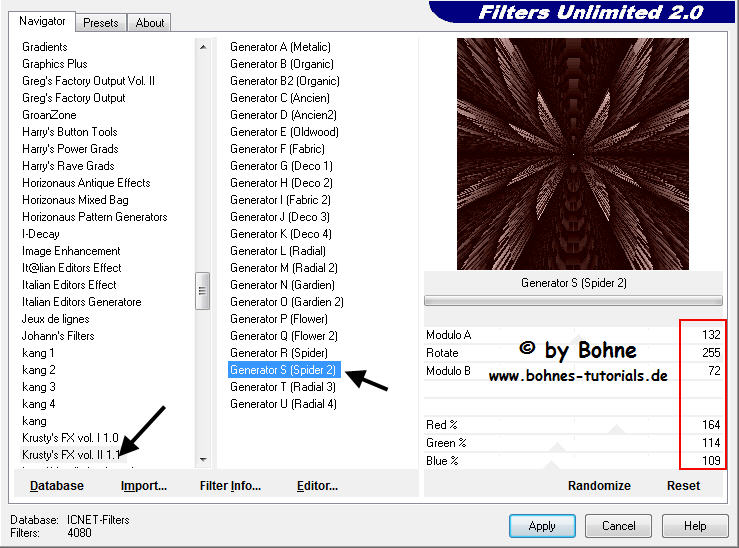Viewport: 739px width, 548px height.
Task: Pick Generator T (Radial 3) filter
Action: [x=283, y=387]
